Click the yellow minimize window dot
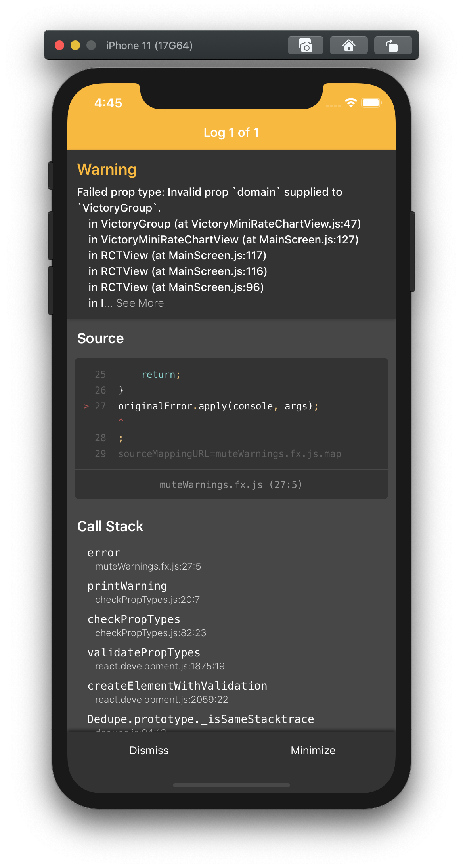This screenshot has width=463, height=868. (x=75, y=45)
